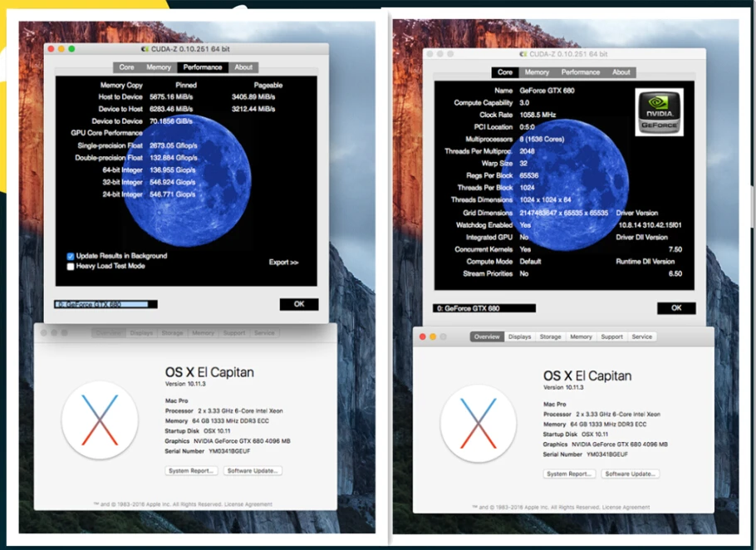Screen dimensions: 756x550
Task: Open Memory tab in left CUDA-Z window
Action: (159, 67)
